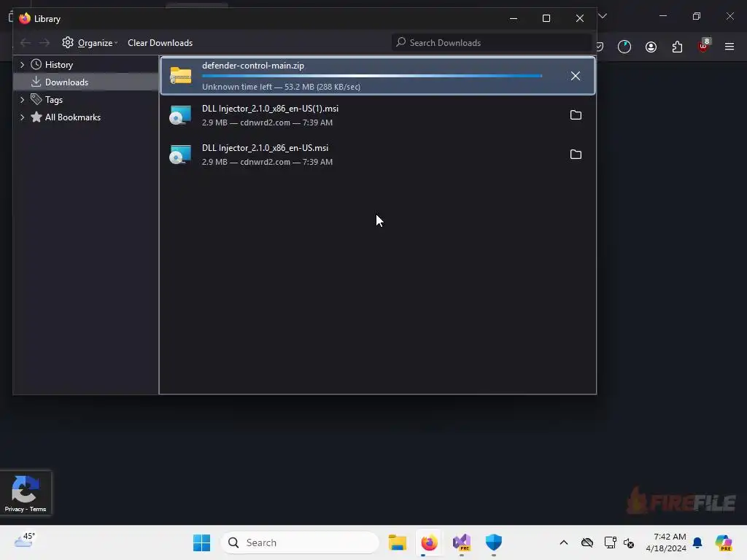Open clock and date 7:42 AM

[x=666, y=542]
